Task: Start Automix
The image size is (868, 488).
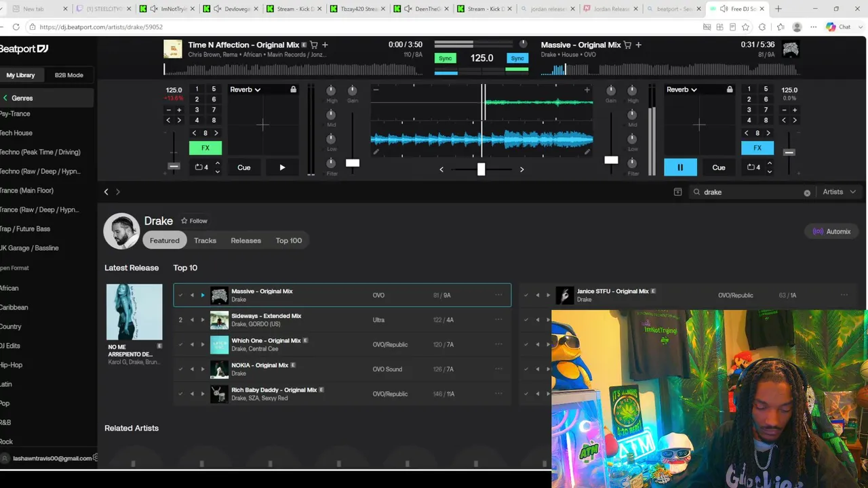Action: click(831, 232)
